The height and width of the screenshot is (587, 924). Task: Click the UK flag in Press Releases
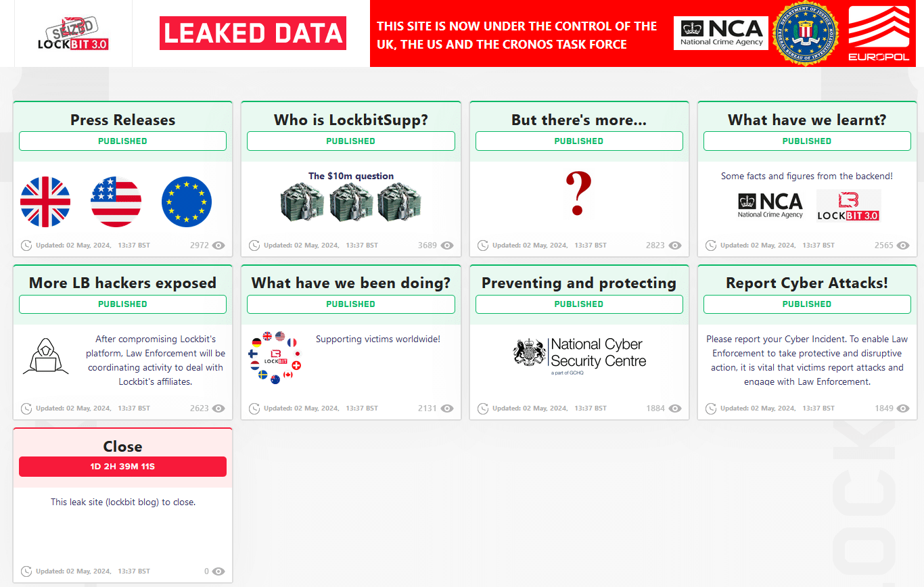[x=45, y=202]
